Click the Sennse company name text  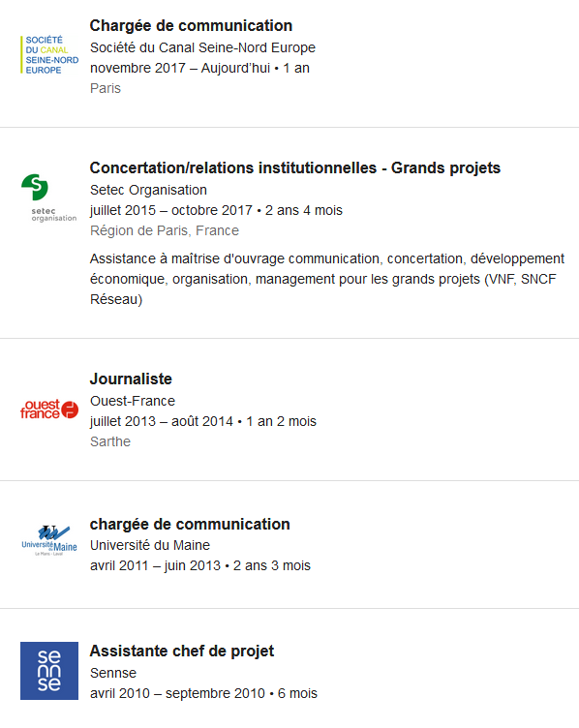click(x=113, y=673)
